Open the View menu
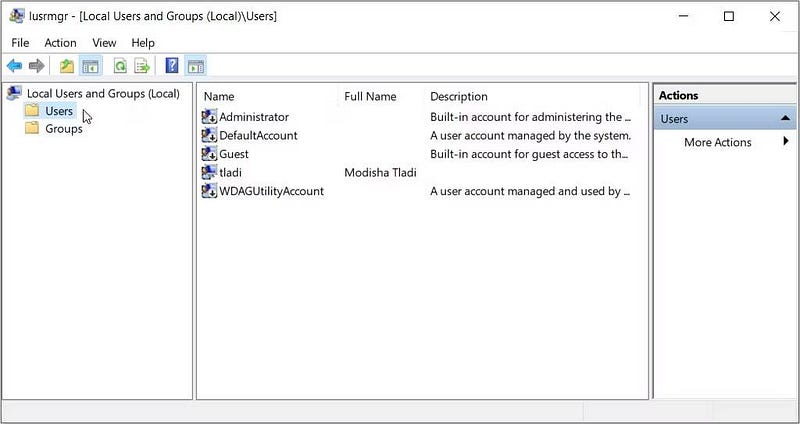Viewport: 800px width, 424px height. pos(104,43)
